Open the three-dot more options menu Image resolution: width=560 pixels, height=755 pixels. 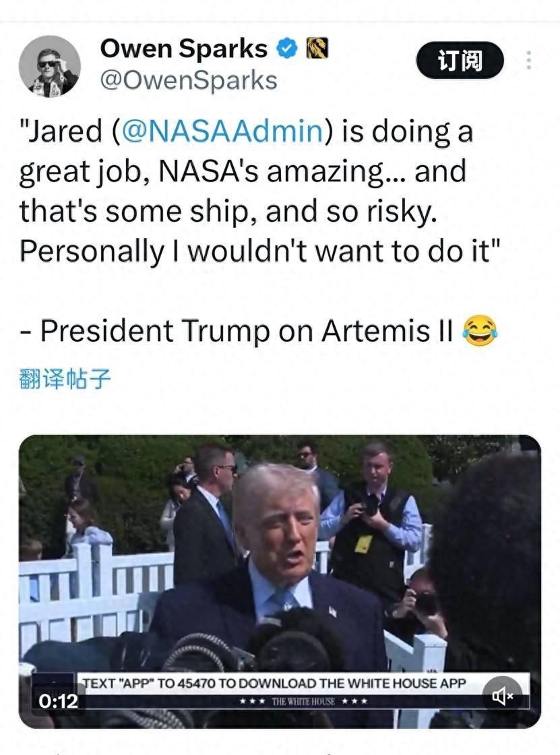tap(529, 60)
